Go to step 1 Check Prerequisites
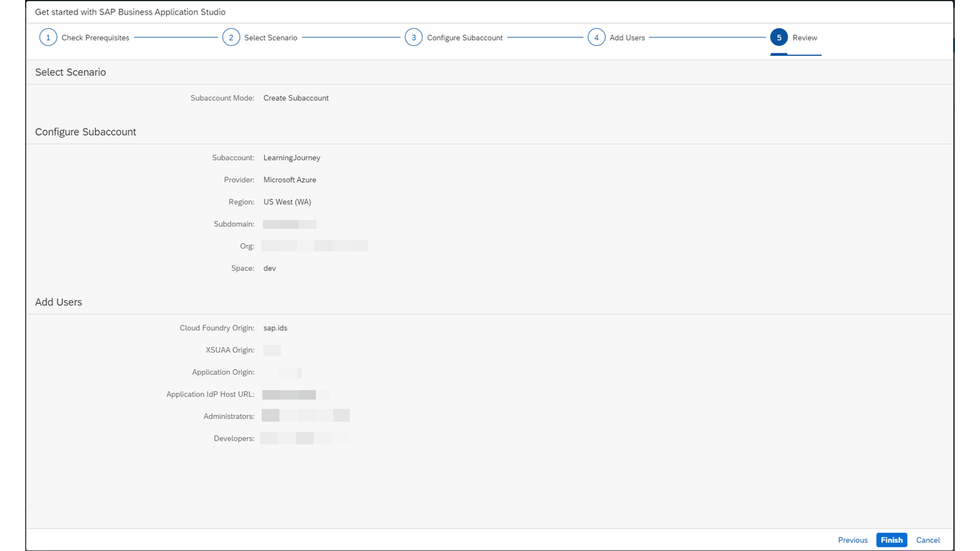Viewport: 980px width, 551px height. pos(85,37)
